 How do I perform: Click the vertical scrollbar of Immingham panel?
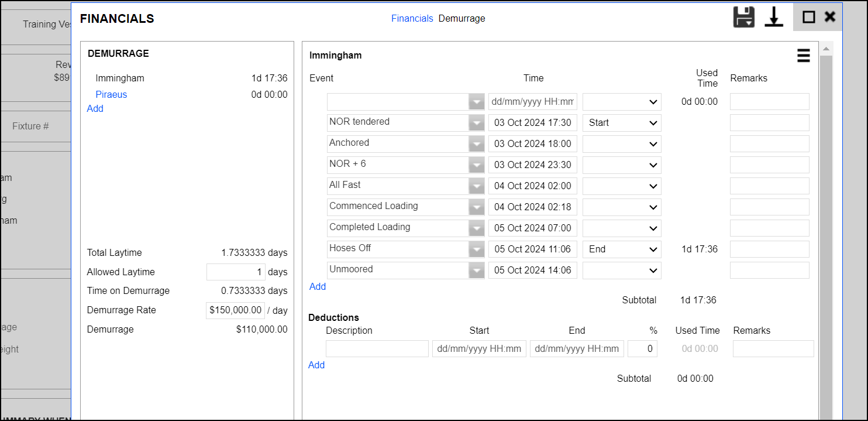coord(825,234)
